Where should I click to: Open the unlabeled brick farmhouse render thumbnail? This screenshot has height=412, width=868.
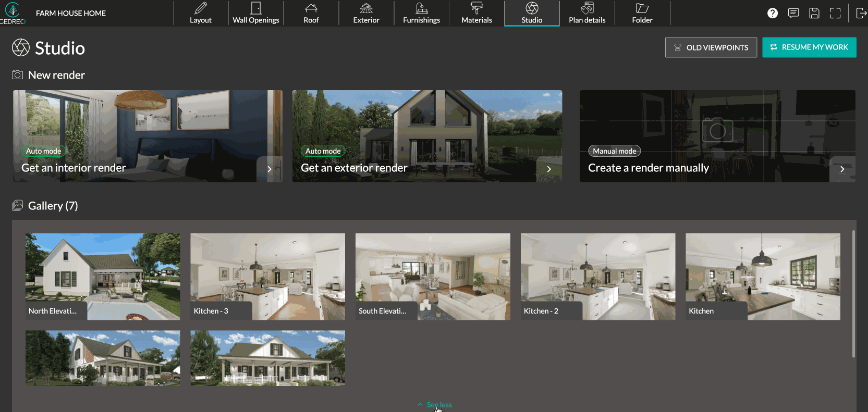[103, 358]
